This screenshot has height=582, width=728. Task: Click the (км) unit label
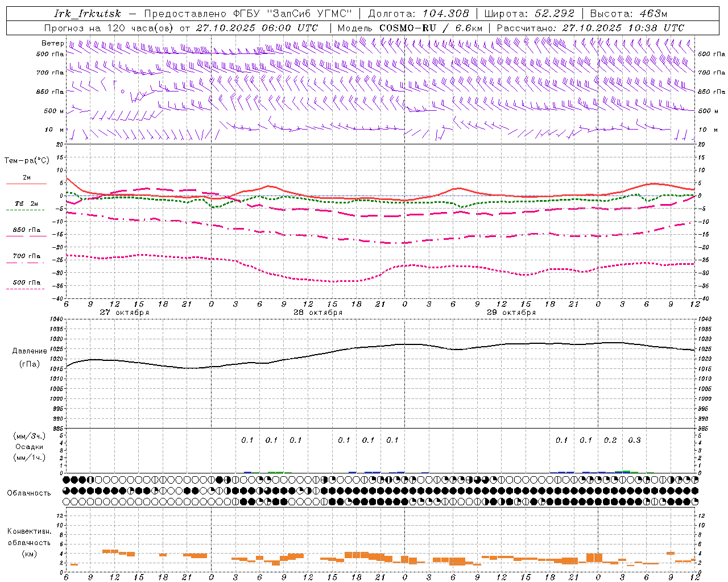pos(30,554)
